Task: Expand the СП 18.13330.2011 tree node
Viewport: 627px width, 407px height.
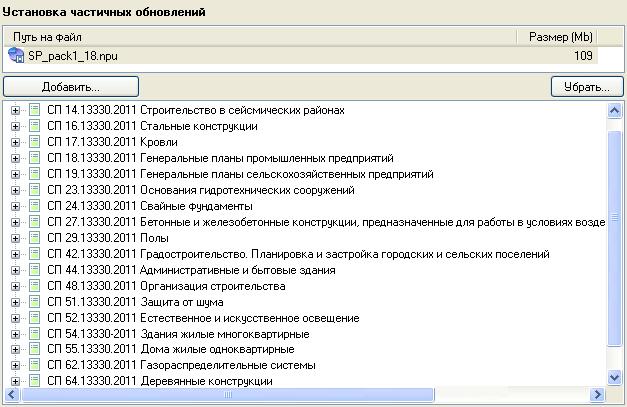Action: [x=15, y=158]
